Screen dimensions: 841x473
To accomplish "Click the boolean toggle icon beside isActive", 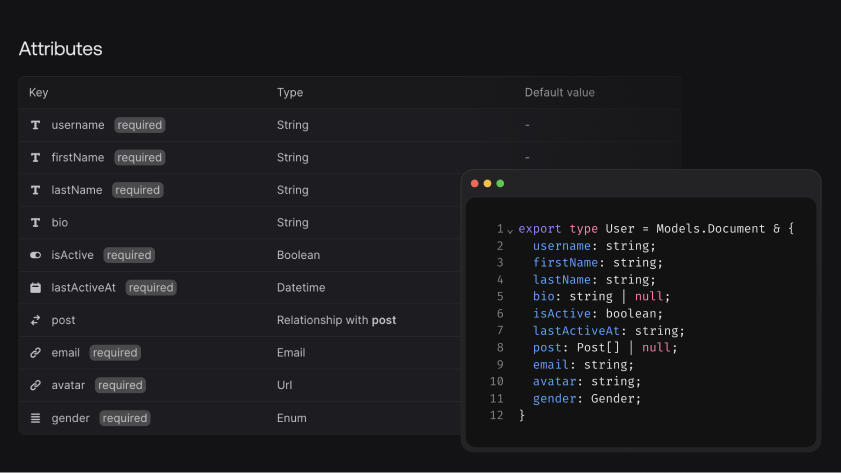I will [35, 255].
